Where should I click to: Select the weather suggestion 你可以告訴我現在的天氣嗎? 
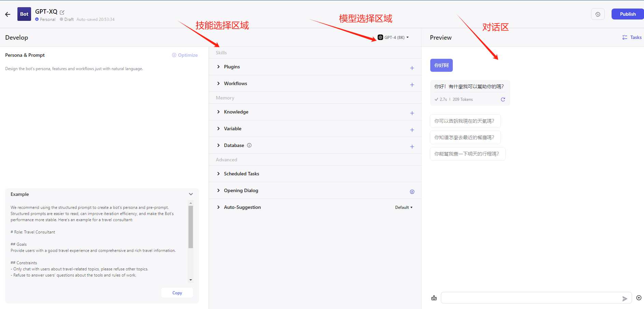pos(465,121)
